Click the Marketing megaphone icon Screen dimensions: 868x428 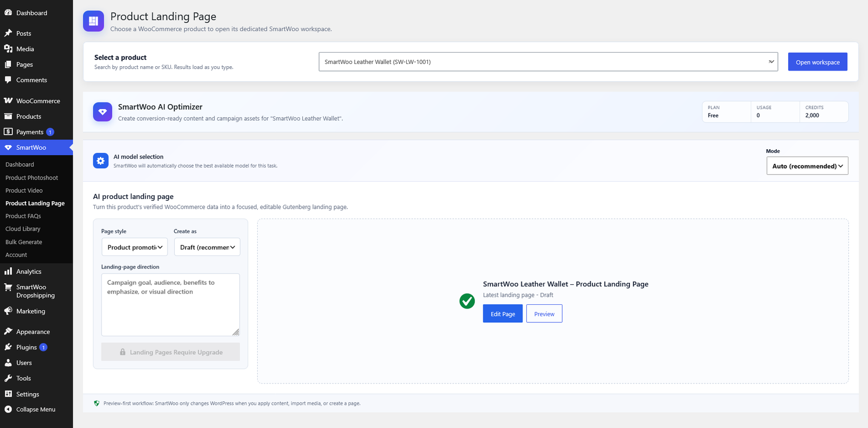8,311
